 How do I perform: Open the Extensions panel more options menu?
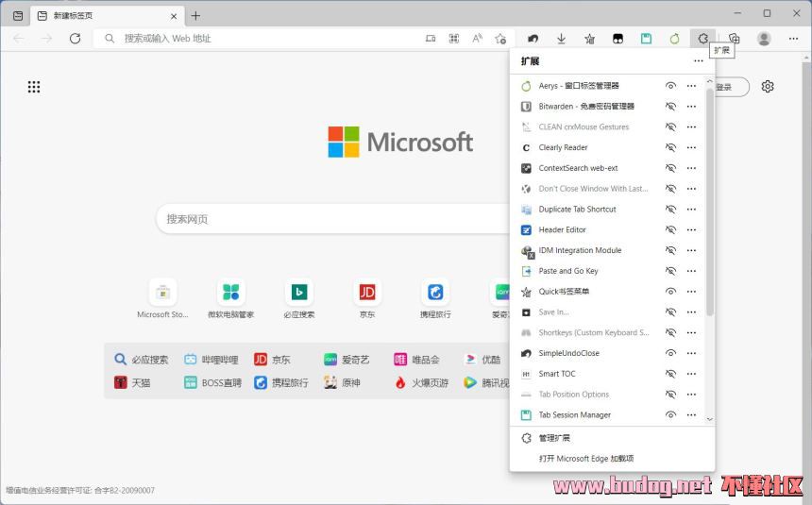tap(699, 61)
